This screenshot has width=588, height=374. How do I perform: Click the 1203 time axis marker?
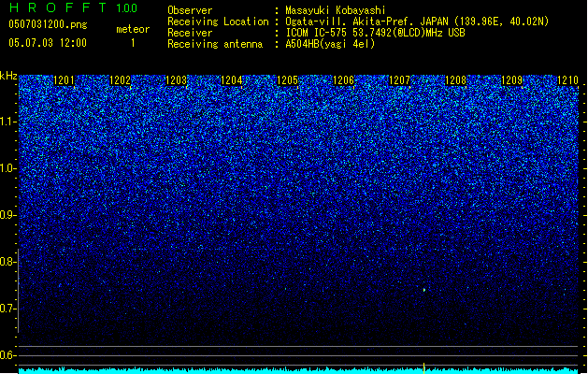pos(176,79)
